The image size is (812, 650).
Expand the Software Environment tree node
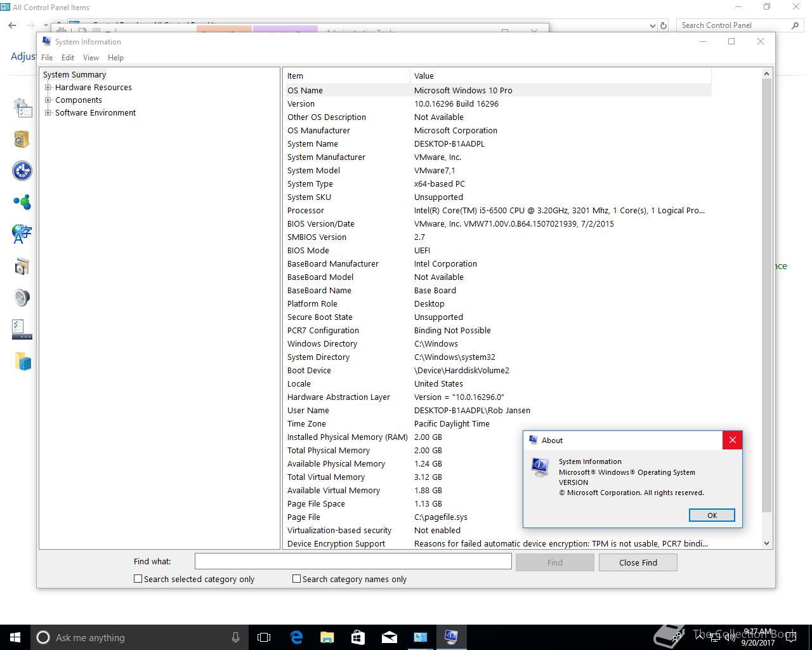[x=48, y=113]
